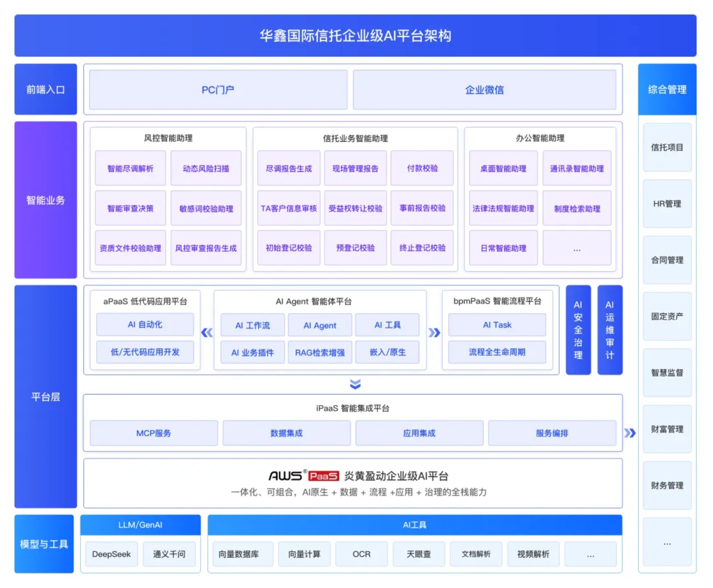The image size is (713, 588).
Task: Open the AI 工作流 block
Action: point(253,325)
